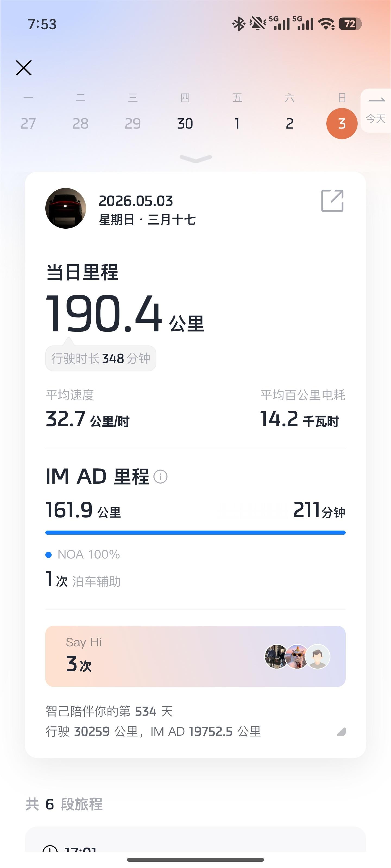Tap the 行驶 30259 公里 total line
The width and height of the screenshot is (391, 868).
(153, 731)
